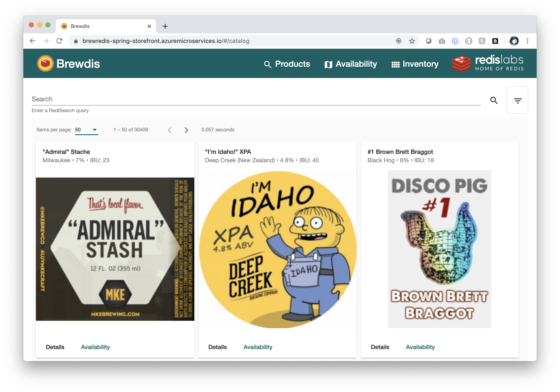The image size is (560, 392).
Task: Go back in browser history
Action: pyautogui.click(x=33, y=41)
